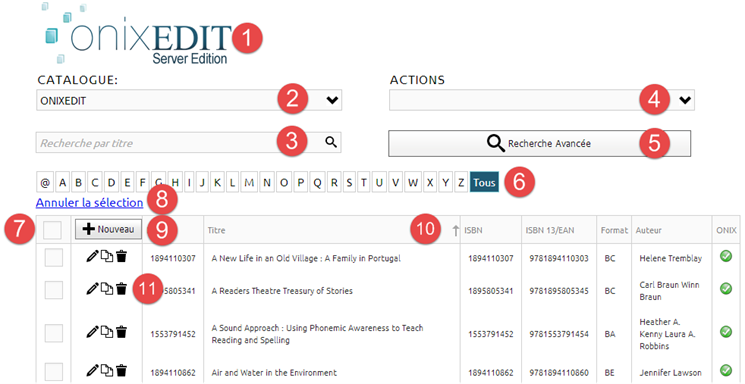
Task: Sort by the ISBN 13/EAN column header
Action: tap(550, 230)
